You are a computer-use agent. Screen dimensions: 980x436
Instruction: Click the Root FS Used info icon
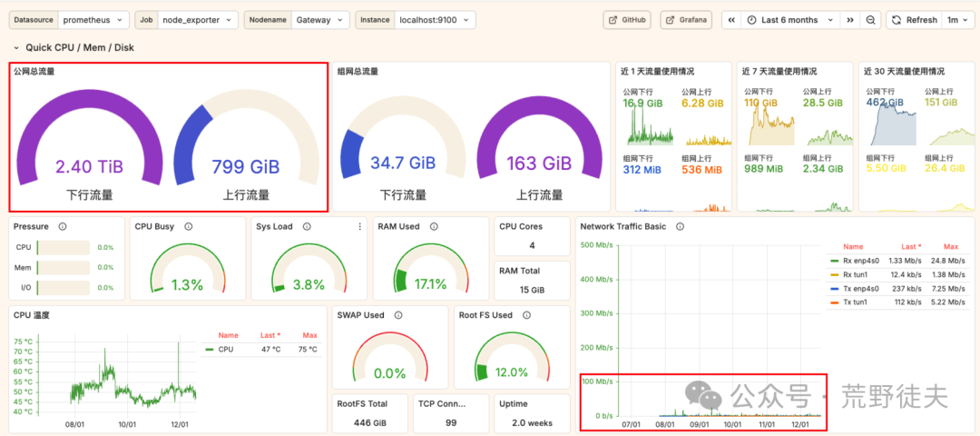(x=526, y=315)
